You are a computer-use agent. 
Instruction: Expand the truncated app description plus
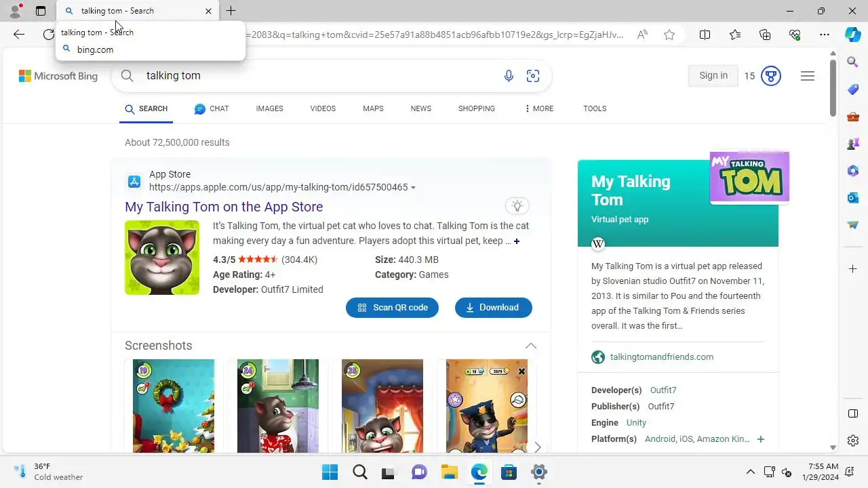(x=517, y=241)
